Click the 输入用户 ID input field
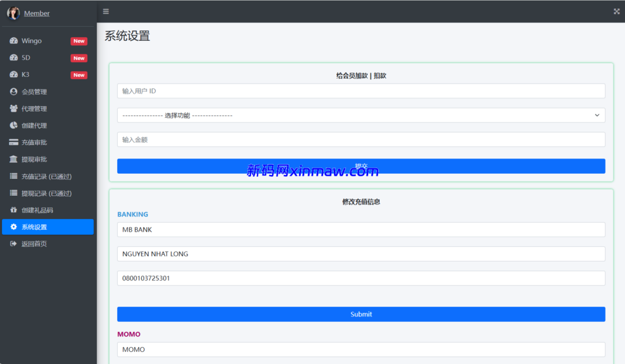Screen dimensions: 625x364 click(x=361, y=91)
